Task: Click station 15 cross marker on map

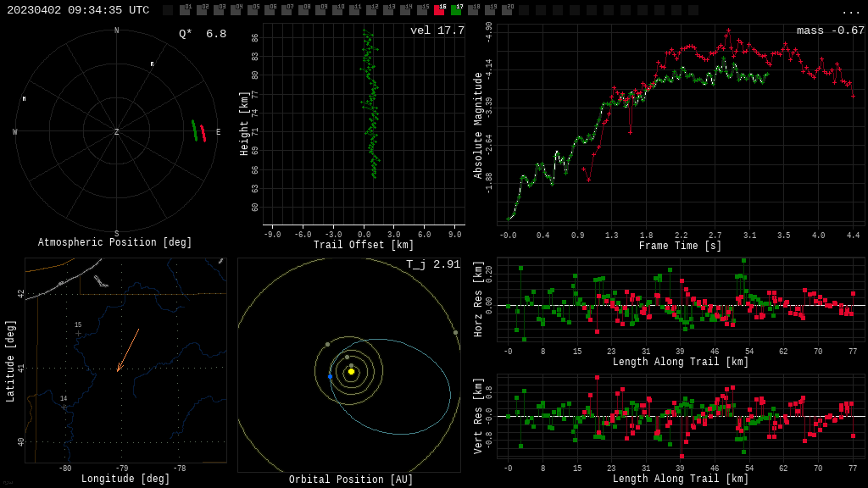Action: coord(78,334)
